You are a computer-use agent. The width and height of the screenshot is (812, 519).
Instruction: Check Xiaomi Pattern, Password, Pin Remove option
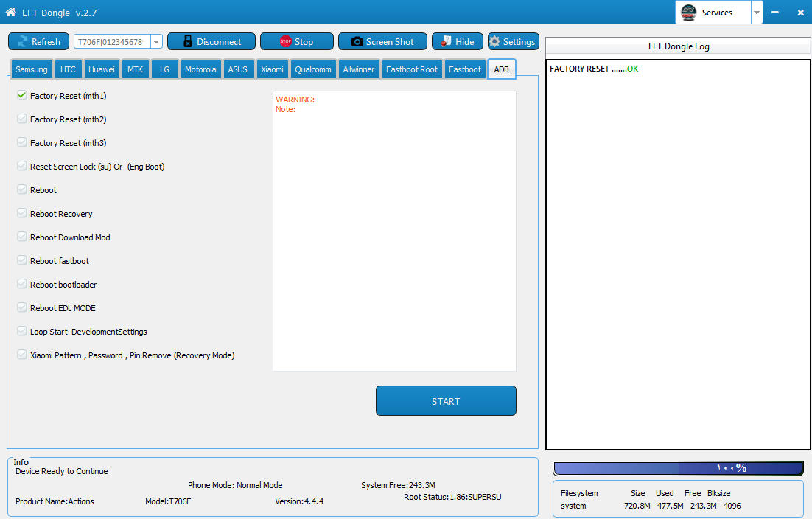pos(22,355)
